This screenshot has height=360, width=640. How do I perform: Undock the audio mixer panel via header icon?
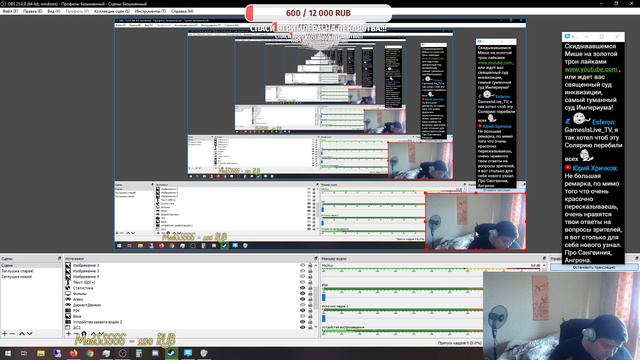click(x=544, y=258)
